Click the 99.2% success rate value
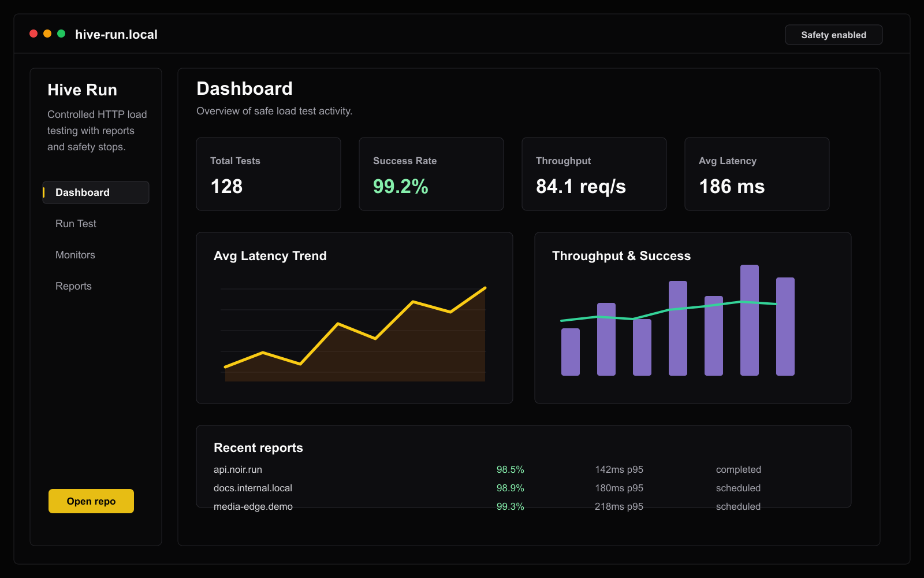This screenshot has height=578, width=924. [401, 186]
